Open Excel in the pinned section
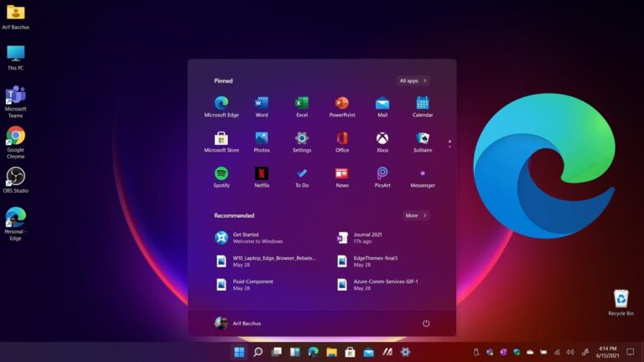This screenshot has height=362, width=644. click(x=302, y=106)
